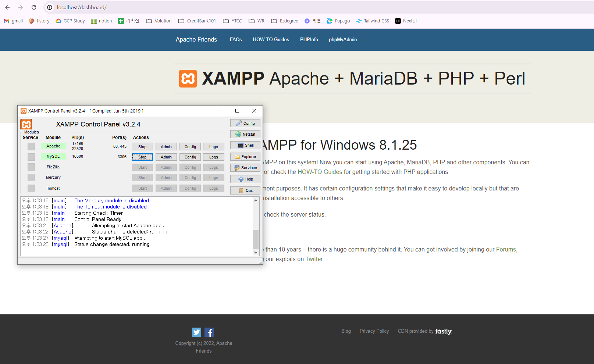
Task: Reload the localhost dashboard page
Action: click(34, 7)
